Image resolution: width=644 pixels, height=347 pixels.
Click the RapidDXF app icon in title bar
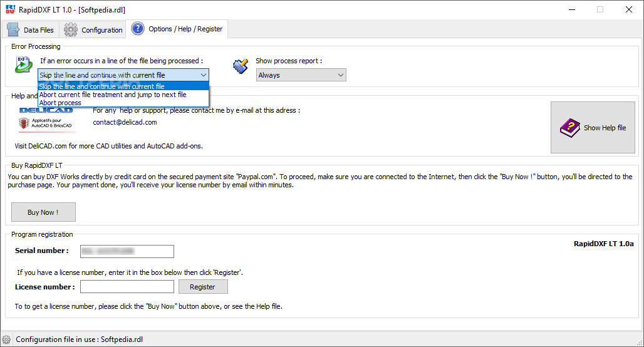(x=10, y=9)
